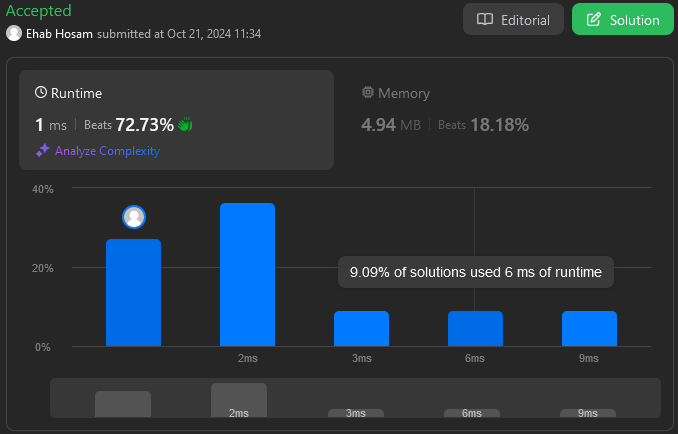Click the clapping hands icon next to 72.73%

click(185, 125)
